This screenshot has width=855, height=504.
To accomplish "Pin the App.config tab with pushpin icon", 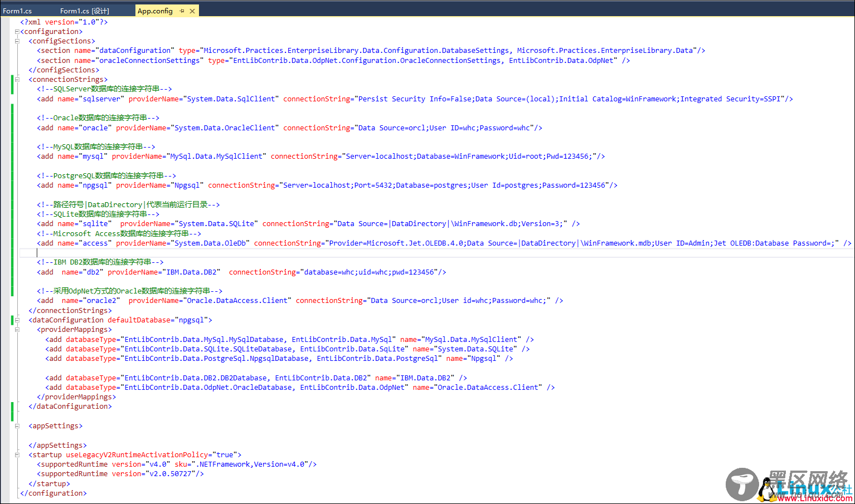I will [182, 11].
